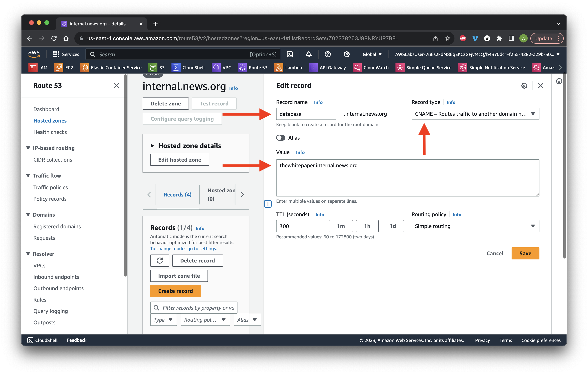This screenshot has height=374, width=588.
Task: Open the Type filter dropdown
Action: pos(163,320)
